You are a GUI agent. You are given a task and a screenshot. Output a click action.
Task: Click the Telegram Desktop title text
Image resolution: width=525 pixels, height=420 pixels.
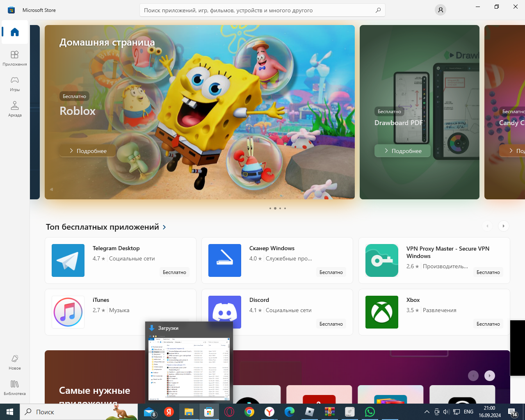click(x=116, y=248)
